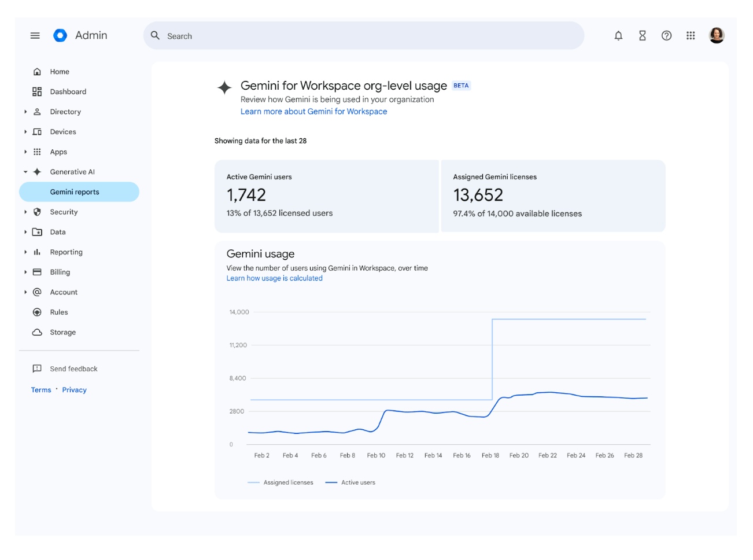Screen dimensions: 753x560
Task: Click the Devices icon in sidebar
Action: pyautogui.click(x=37, y=132)
